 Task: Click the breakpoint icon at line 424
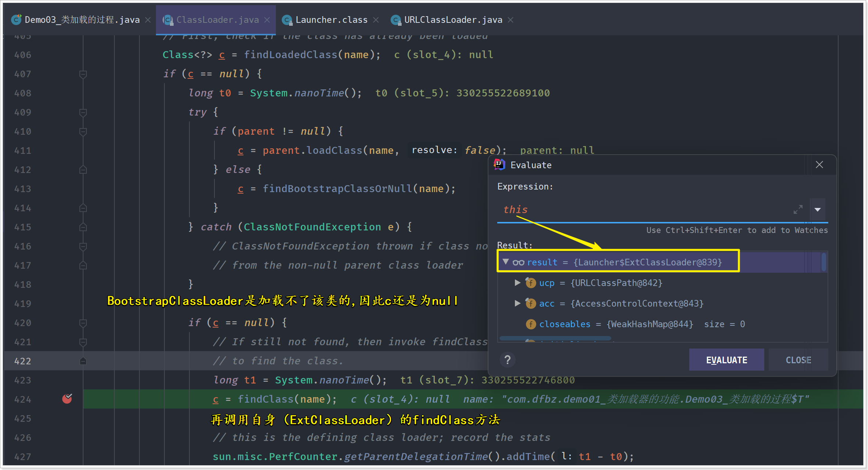(67, 399)
